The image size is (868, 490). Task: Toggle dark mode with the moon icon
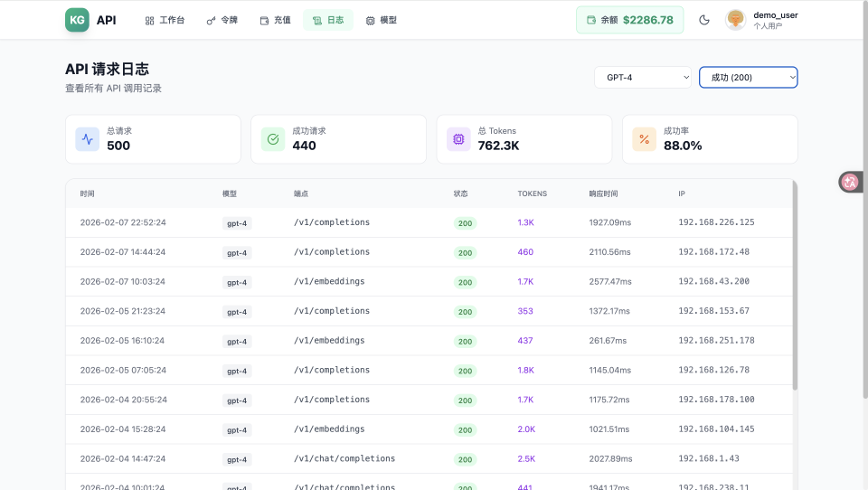(x=704, y=20)
